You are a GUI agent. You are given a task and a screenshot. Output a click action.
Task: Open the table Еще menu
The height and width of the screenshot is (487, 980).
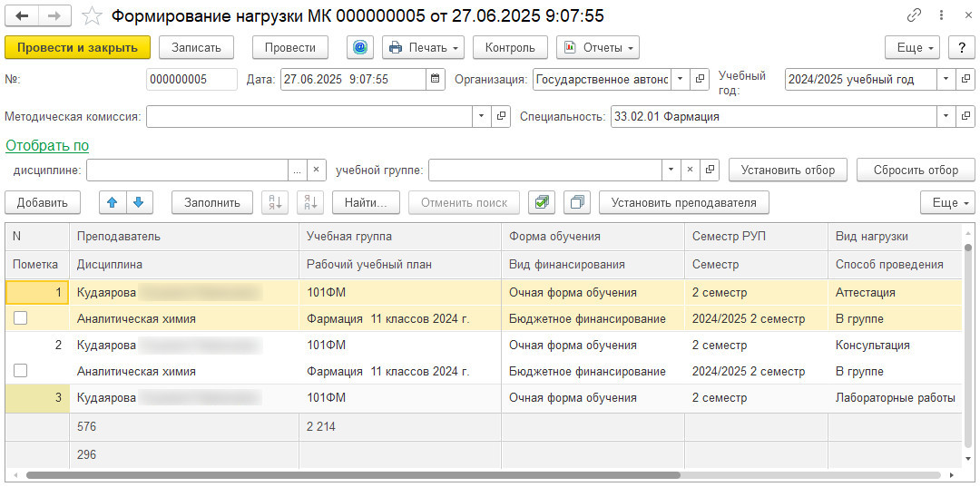click(x=947, y=202)
